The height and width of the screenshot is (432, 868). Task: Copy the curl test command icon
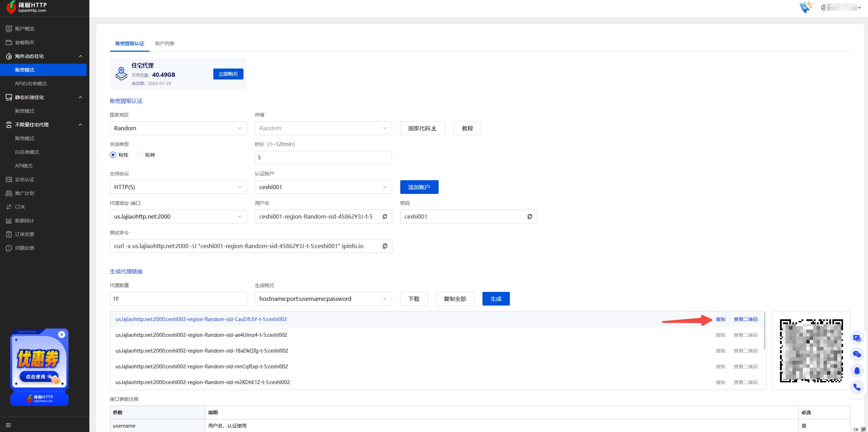click(x=385, y=246)
